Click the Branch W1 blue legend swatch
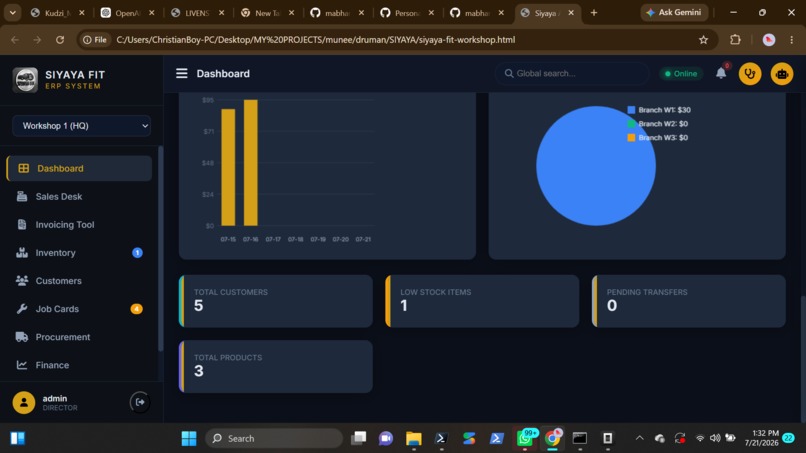806x453 pixels. pyautogui.click(x=631, y=110)
